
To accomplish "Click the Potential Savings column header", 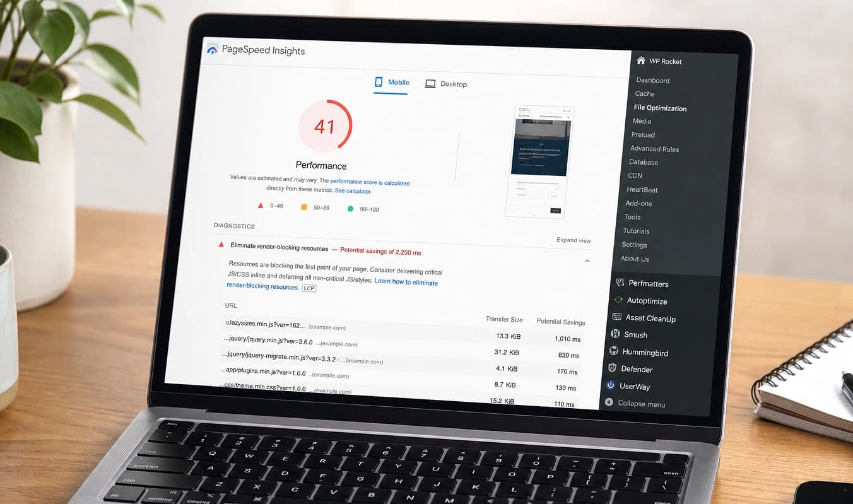I will [561, 322].
